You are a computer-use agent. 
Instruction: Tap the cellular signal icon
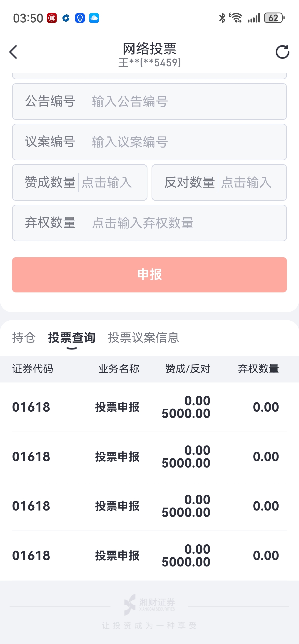[x=254, y=18]
